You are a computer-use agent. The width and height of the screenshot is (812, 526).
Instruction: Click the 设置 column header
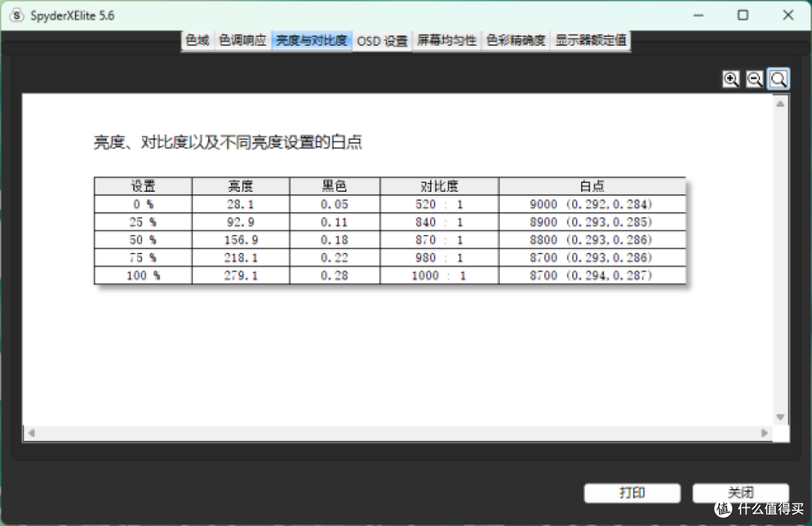click(x=143, y=186)
